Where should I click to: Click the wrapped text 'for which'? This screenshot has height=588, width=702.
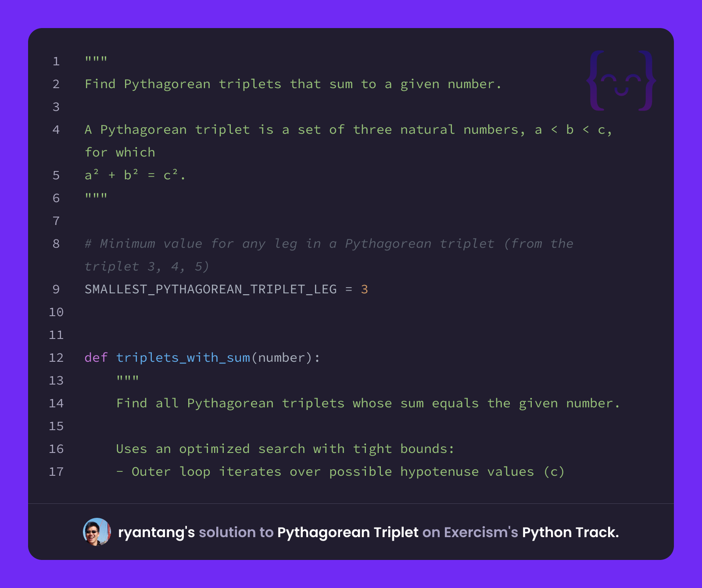click(x=120, y=153)
